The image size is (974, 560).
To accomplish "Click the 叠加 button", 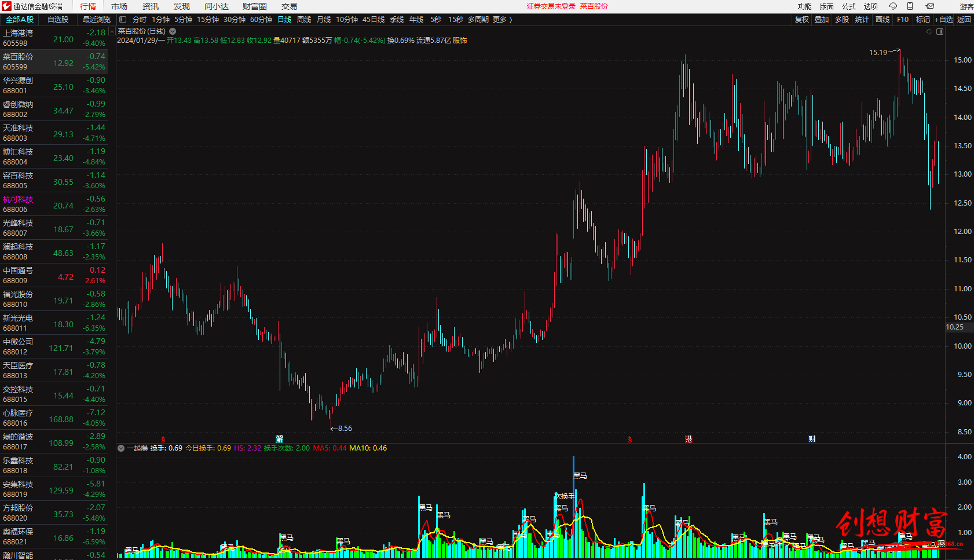I will [822, 20].
